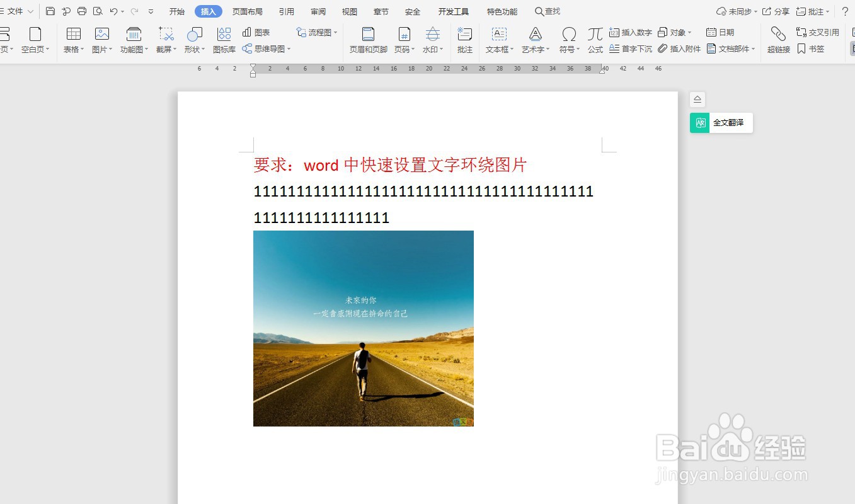Screen dimensions: 855x504
Task: Click 插入数字 insert number
Action: click(631, 32)
